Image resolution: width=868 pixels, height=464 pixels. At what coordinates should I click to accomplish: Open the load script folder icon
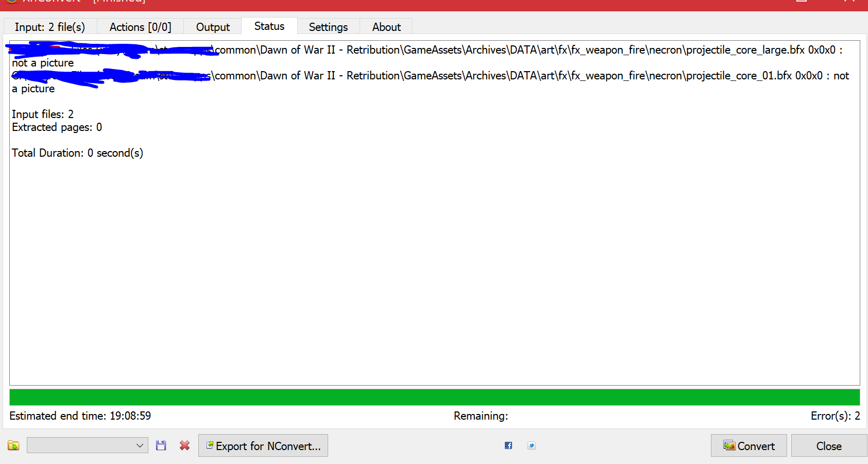[x=13, y=445]
